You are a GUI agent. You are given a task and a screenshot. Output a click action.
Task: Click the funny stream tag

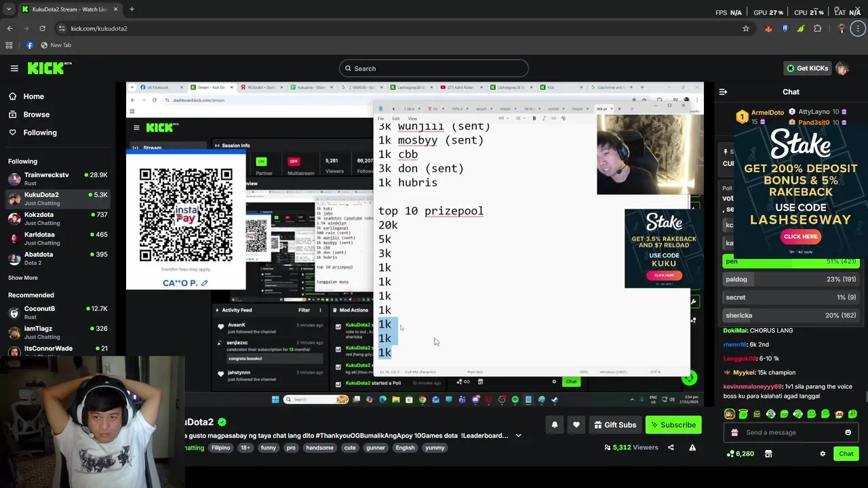[268, 448]
